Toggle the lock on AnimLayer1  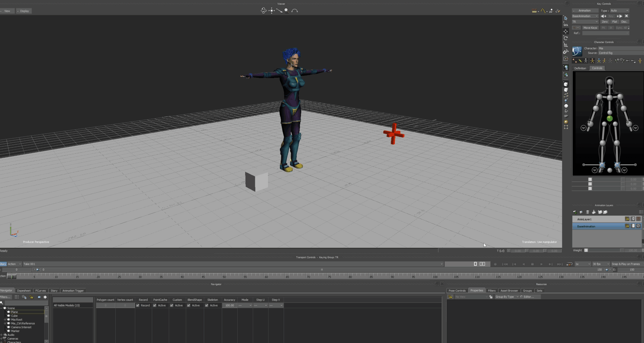coord(627,219)
